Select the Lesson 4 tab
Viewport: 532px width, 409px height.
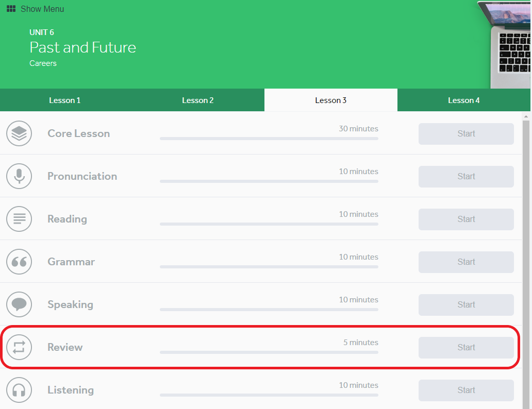463,100
